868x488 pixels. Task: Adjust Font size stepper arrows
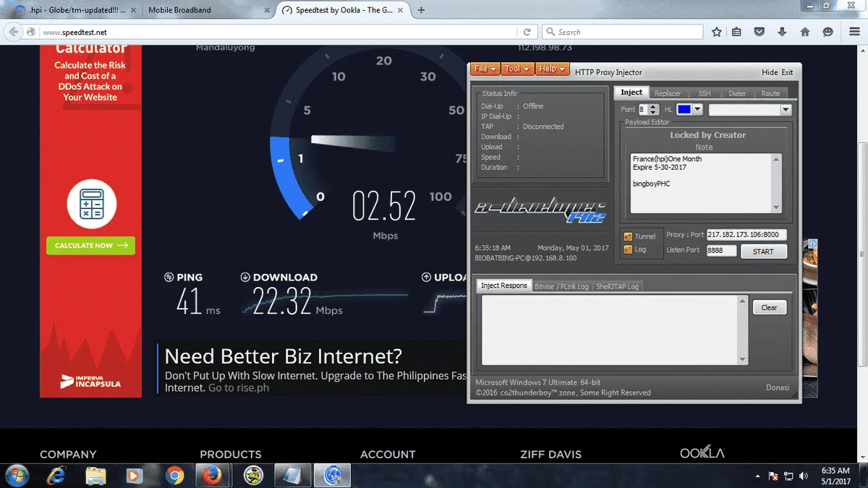pos(653,109)
